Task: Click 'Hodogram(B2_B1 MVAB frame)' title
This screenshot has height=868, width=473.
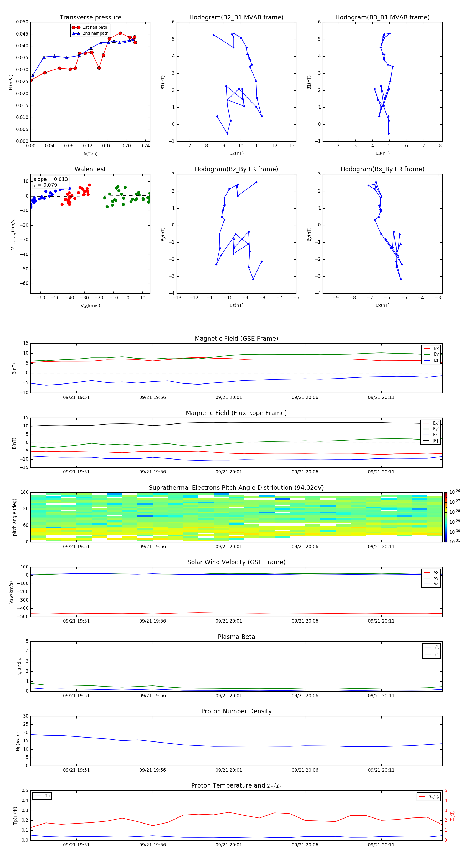Action: [236, 17]
